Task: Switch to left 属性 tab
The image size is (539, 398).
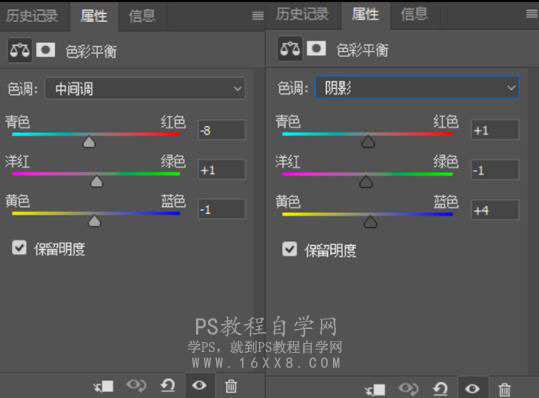Action: click(94, 16)
